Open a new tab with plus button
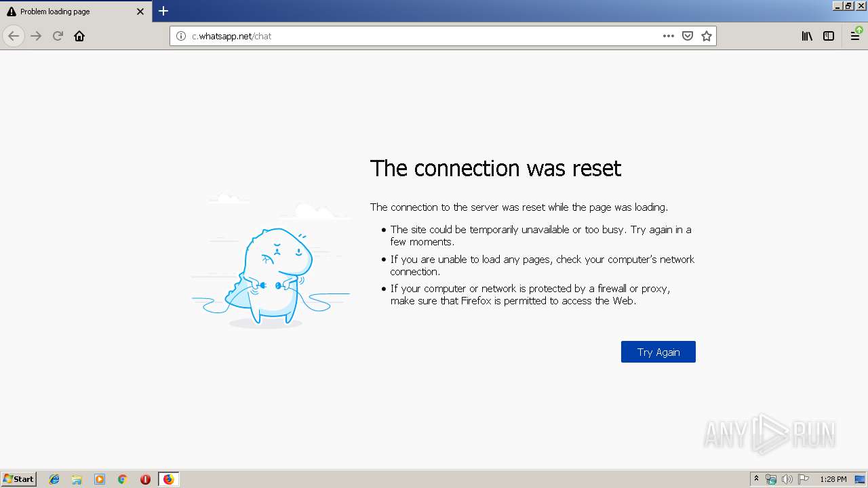 [163, 11]
